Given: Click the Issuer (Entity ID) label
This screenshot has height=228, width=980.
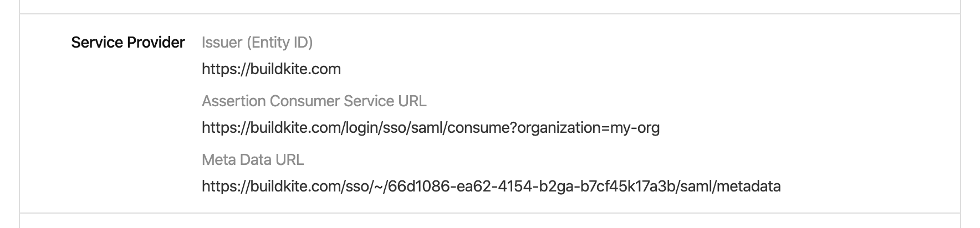Looking at the screenshot, I should tap(257, 43).
